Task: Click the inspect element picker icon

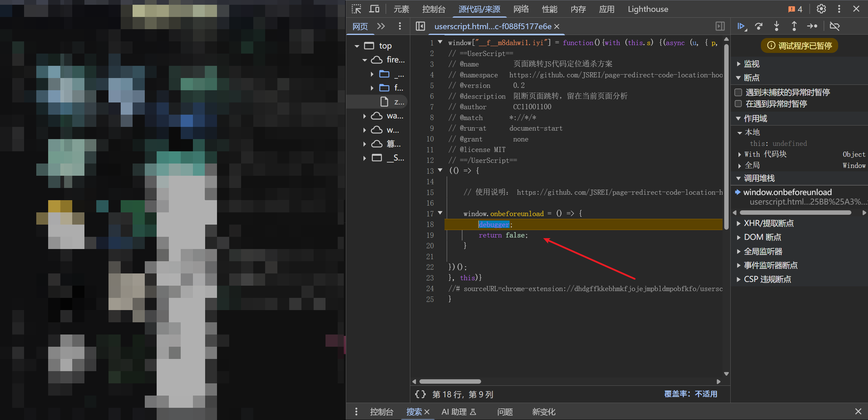Action: [356, 9]
